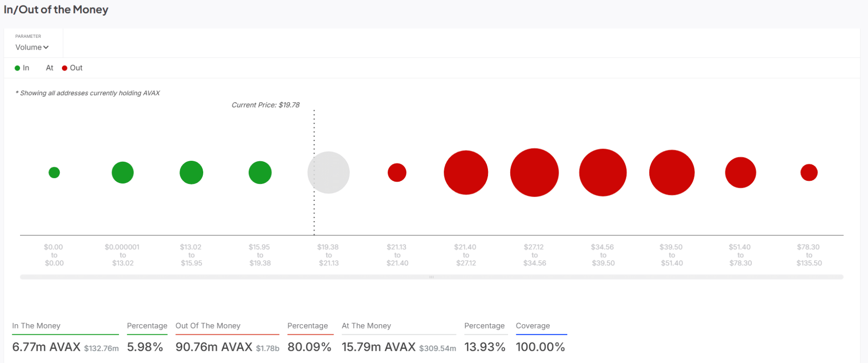
Task: Click the 6.77m AVAX value
Action: (x=46, y=347)
